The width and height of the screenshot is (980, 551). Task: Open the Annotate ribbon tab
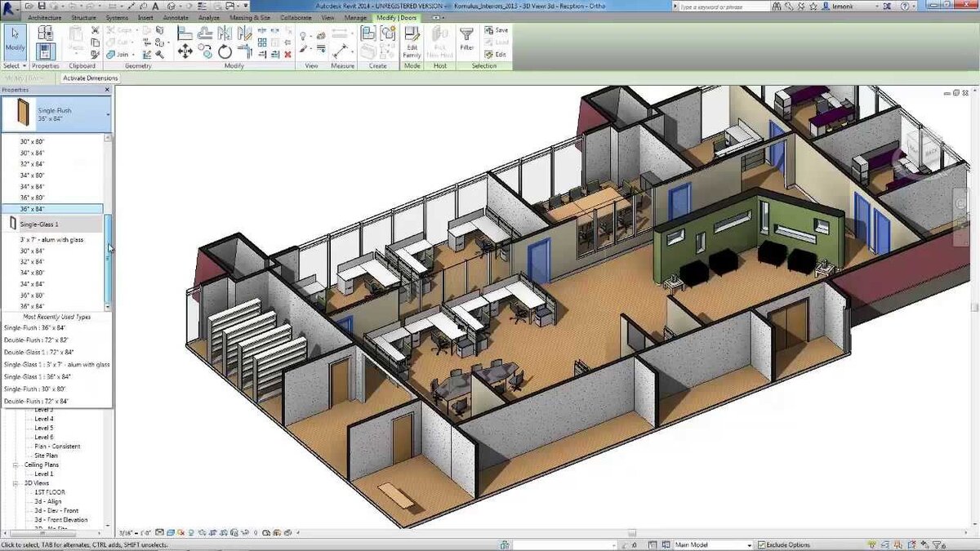click(x=176, y=17)
